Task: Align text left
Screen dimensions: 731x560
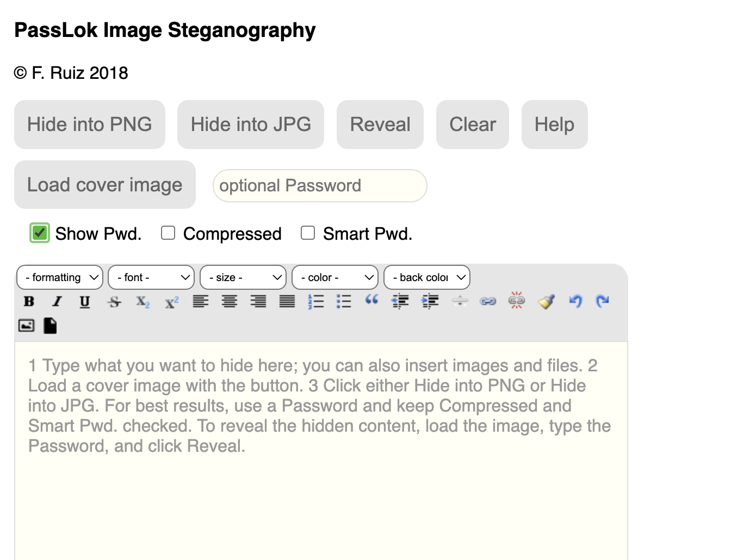Action: pos(201,301)
